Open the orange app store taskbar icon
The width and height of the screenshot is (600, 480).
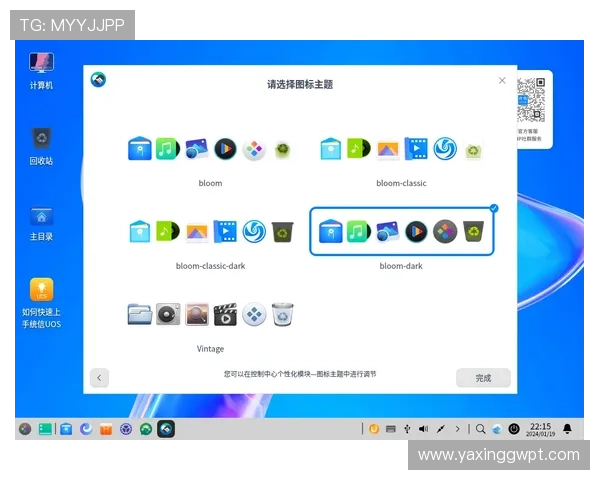point(106,429)
